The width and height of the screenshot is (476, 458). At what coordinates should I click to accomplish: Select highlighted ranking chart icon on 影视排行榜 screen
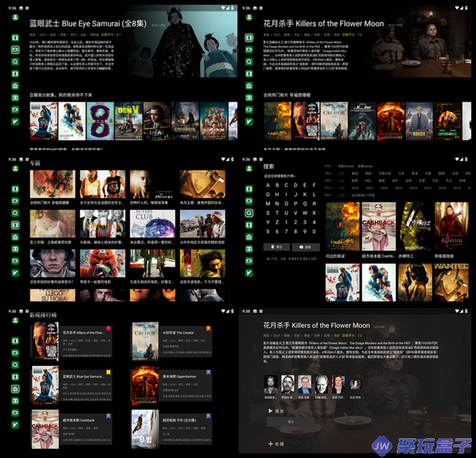15,389
